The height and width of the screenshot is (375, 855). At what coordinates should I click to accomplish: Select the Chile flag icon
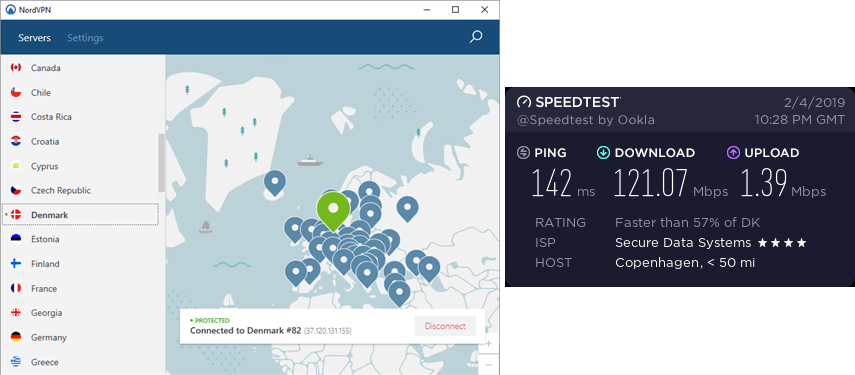pyautogui.click(x=16, y=92)
